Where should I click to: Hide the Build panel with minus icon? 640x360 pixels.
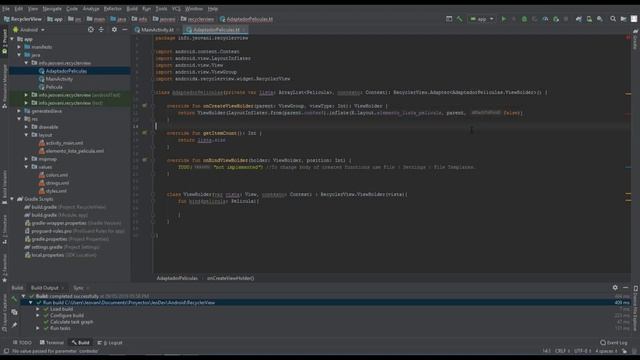(x=626, y=288)
